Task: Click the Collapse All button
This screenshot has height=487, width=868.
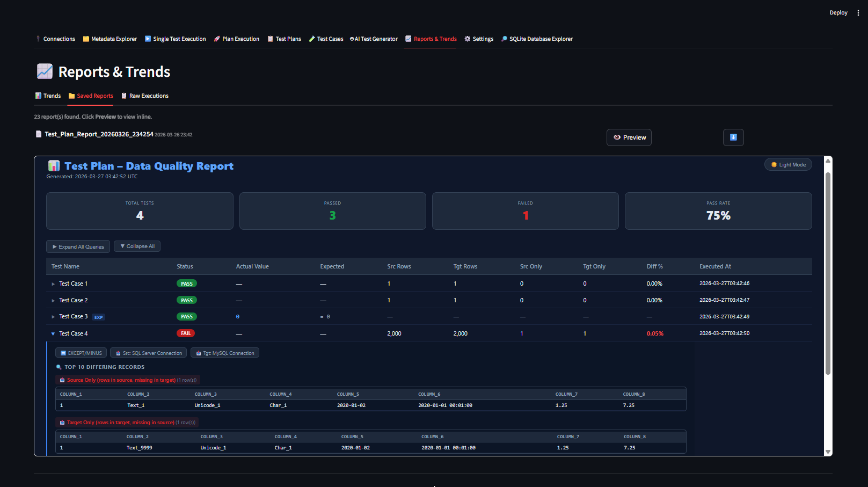Action: tap(137, 246)
